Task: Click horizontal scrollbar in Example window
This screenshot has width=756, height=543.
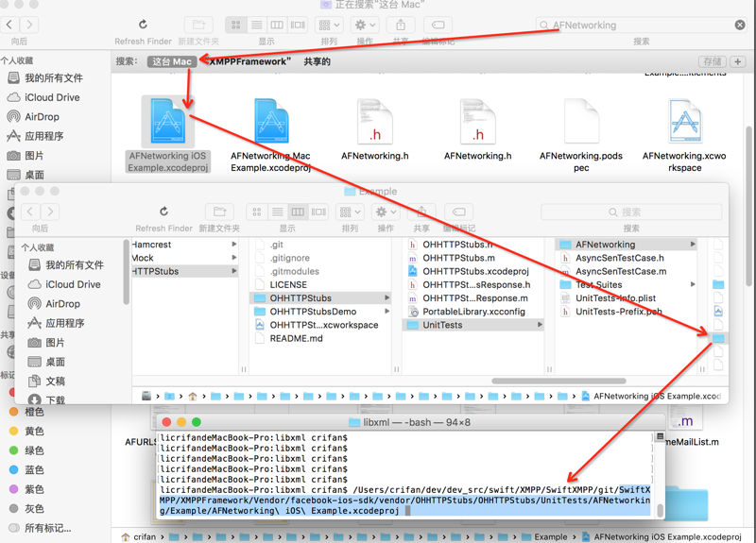Action: coord(558,382)
